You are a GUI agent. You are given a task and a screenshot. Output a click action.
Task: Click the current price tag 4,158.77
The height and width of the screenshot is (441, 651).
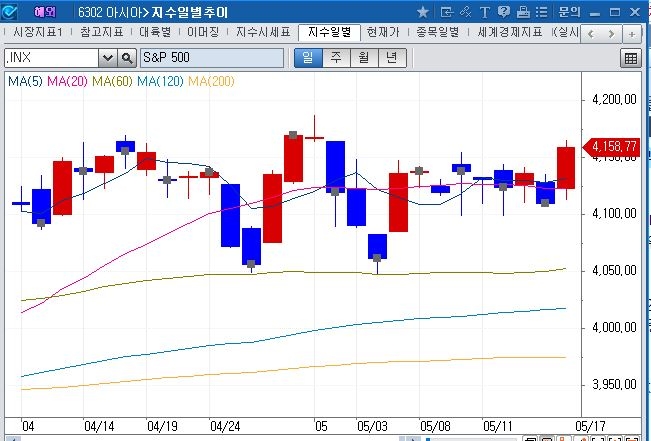[x=612, y=147]
